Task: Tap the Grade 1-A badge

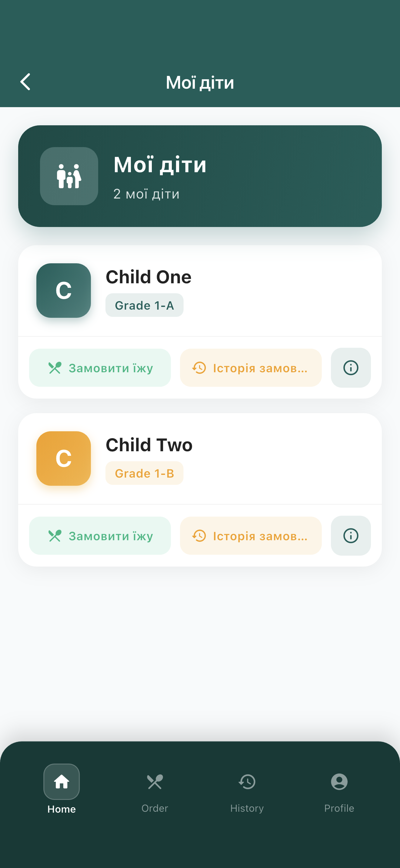Action: point(144,305)
